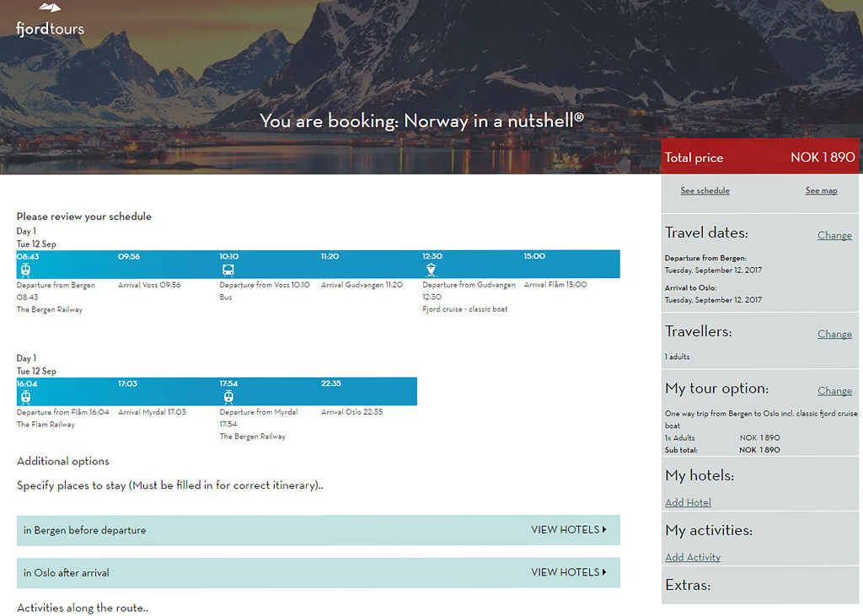View hotels in Oslo after arrival

point(318,572)
